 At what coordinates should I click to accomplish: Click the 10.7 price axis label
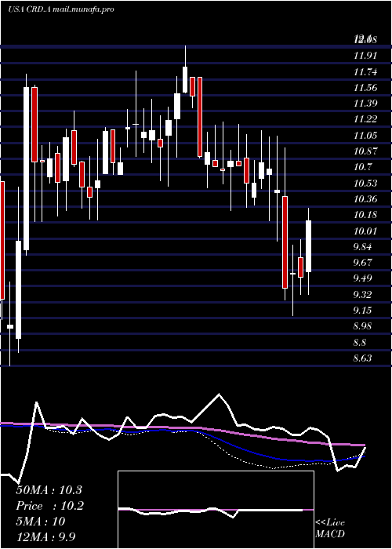coord(362,167)
